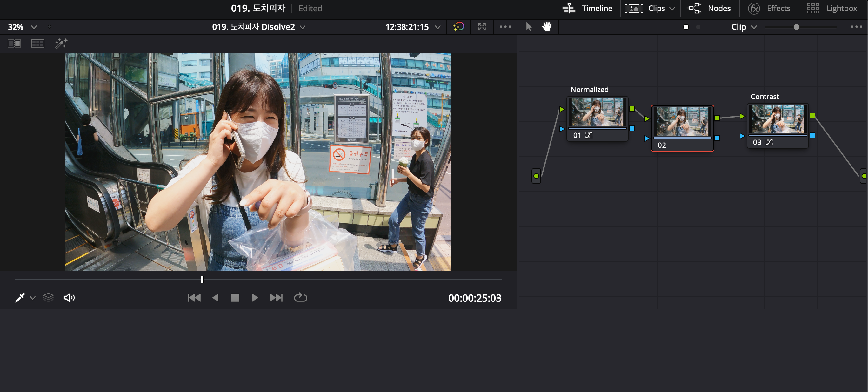Select the eyedropper qualifier picker

20,298
